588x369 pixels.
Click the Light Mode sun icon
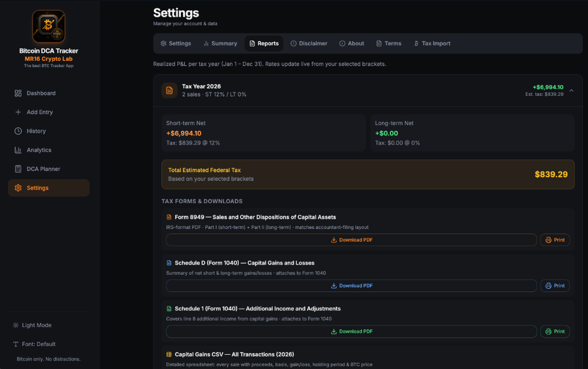point(16,325)
